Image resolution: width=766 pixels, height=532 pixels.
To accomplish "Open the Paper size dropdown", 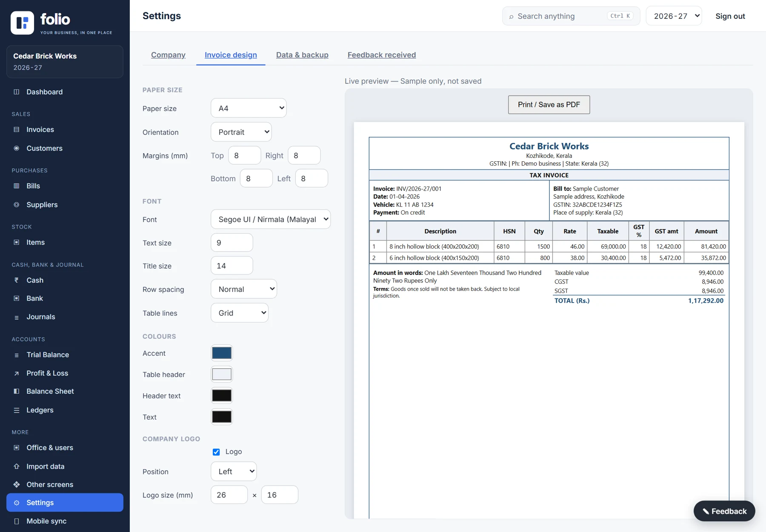I will (249, 108).
